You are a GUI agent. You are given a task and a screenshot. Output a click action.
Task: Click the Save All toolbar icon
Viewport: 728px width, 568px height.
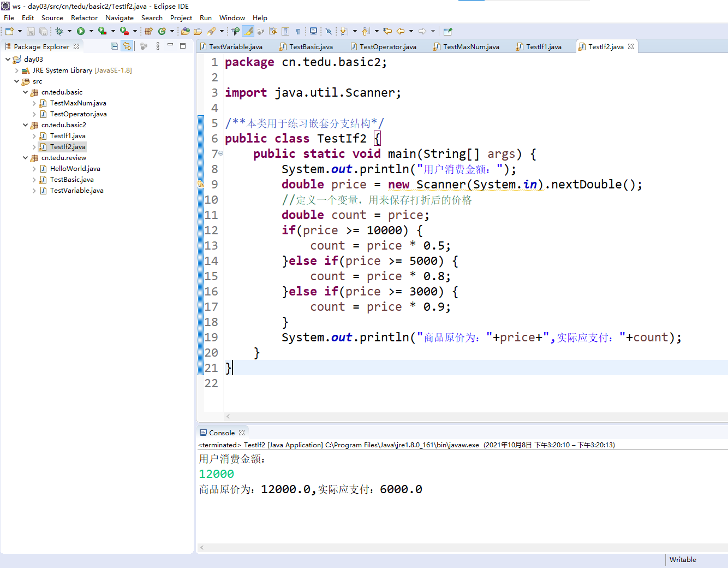tap(43, 31)
